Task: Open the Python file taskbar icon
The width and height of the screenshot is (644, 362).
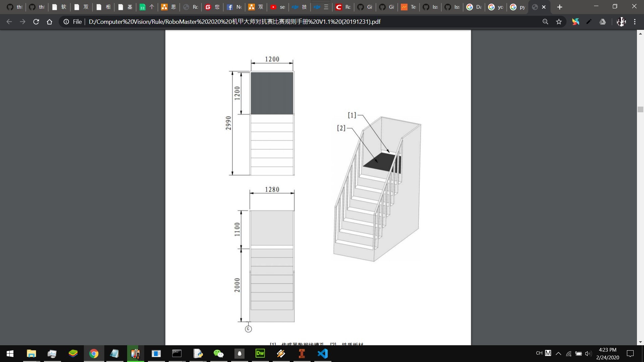Action: 198,354
